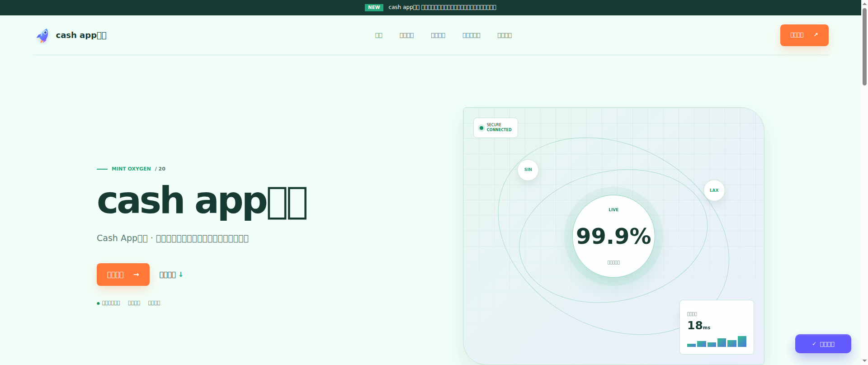Follow the hero link with the down arrow
The width and height of the screenshot is (868, 365).
pyautogui.click(x=171, y=275)
